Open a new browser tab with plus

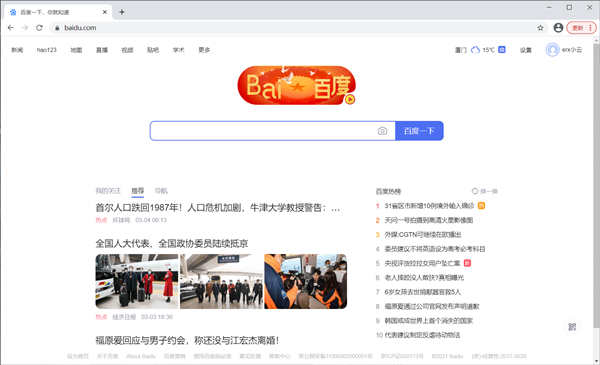[x=122, y=12]
